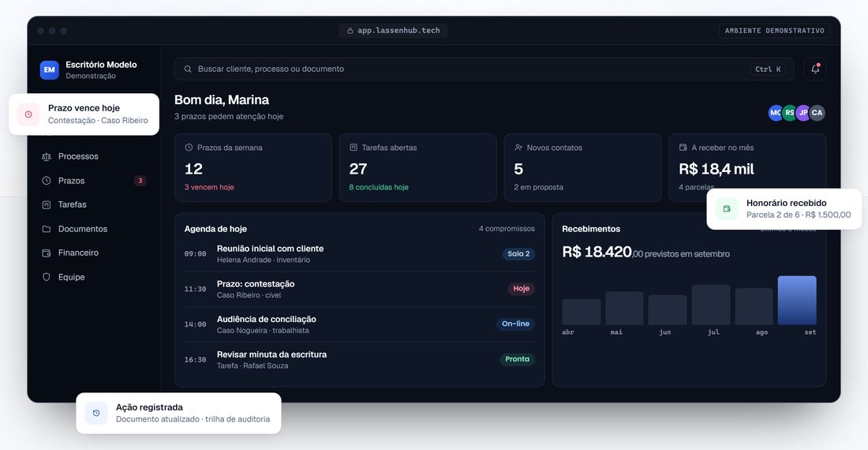Click the 'Buscar cliente, processo ou documento' field
The height and width of the screenshot is (450, 868).
pyautogui.click(x=484, y=69)
